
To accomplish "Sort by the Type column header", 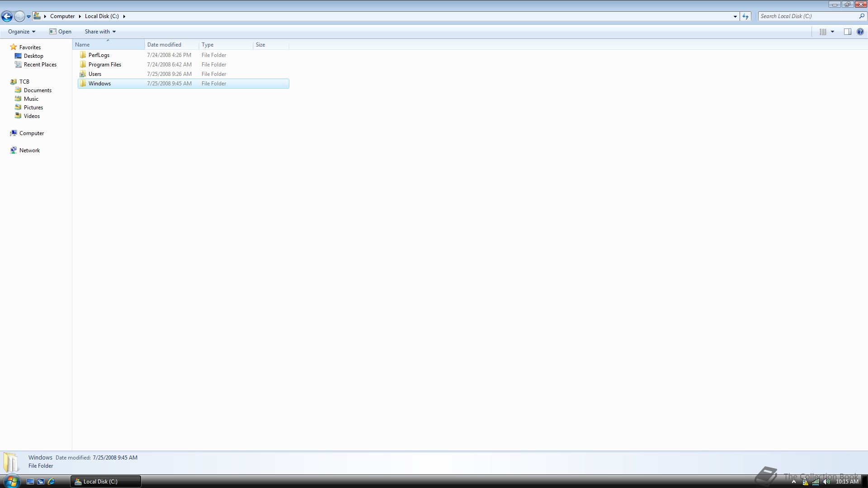I will pos(226,45).
